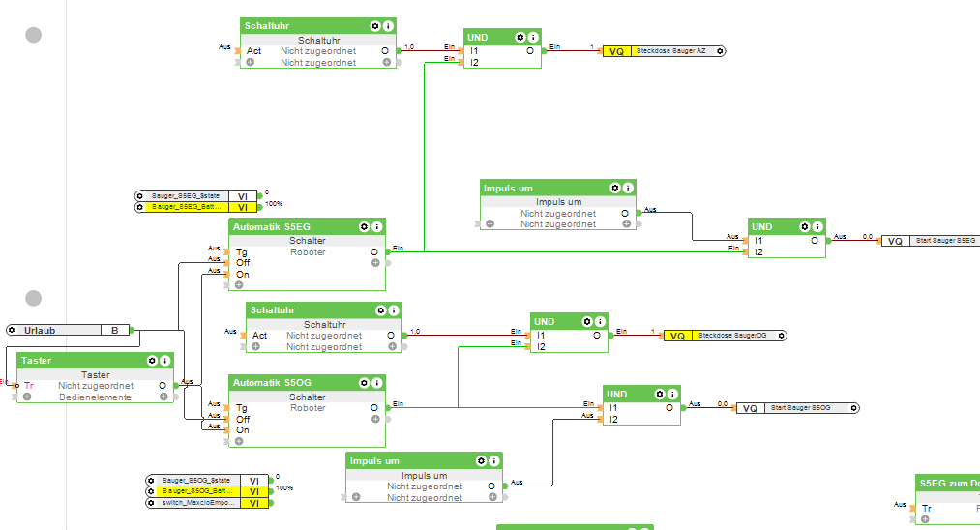This screenshot has width=980, height=530.
Task: Show info on UND block feeding Steckdose SaugerOG
Action: click(x=600, y=321)
